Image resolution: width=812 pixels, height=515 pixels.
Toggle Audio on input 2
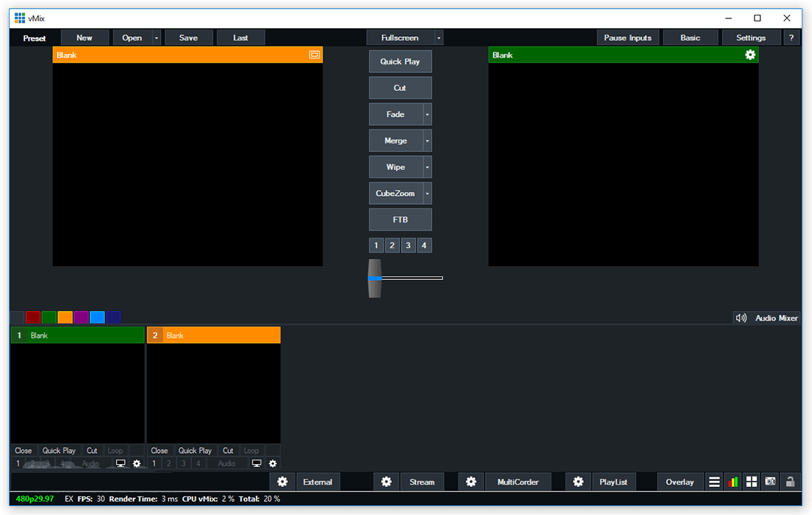tap(227, 464)
